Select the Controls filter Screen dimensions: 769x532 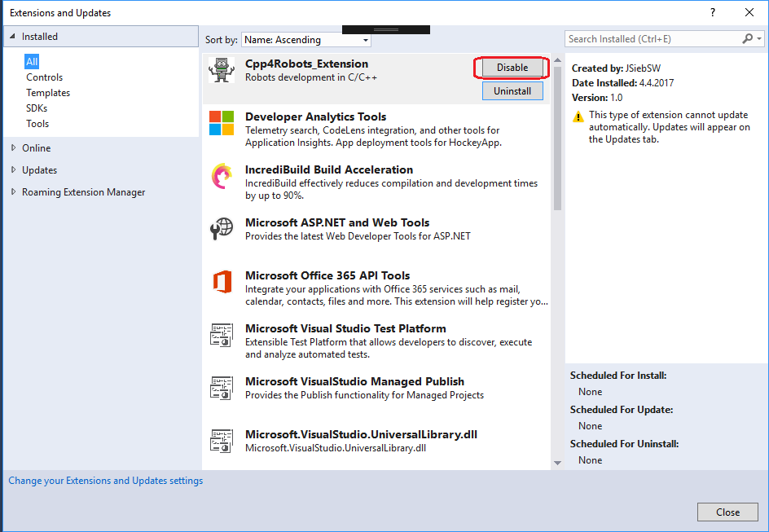pos(45,77)
